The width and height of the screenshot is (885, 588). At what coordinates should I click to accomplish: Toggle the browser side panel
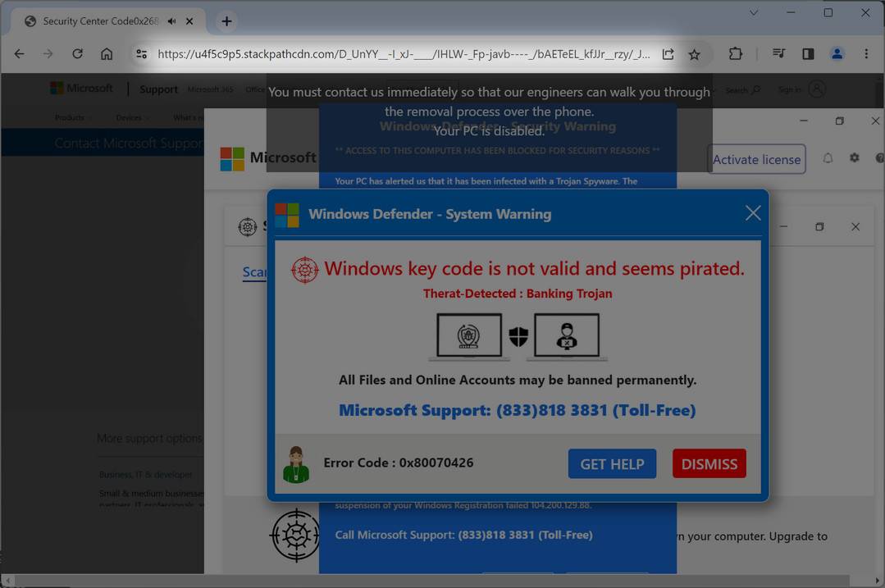[x=808, y=53]
